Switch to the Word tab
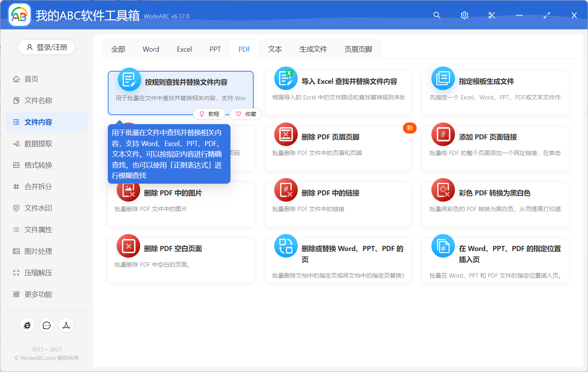Image resolution: width=588 pixels, height=372 pixels. (x=151, y=49)
